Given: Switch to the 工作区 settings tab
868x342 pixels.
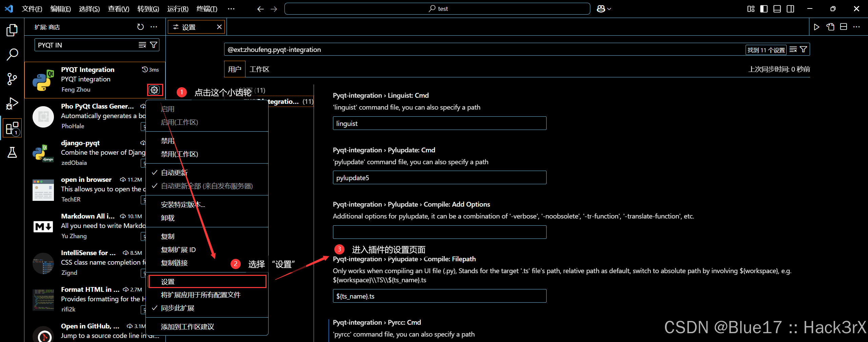Looking at the screenshot, I should [x=259, y=69].
